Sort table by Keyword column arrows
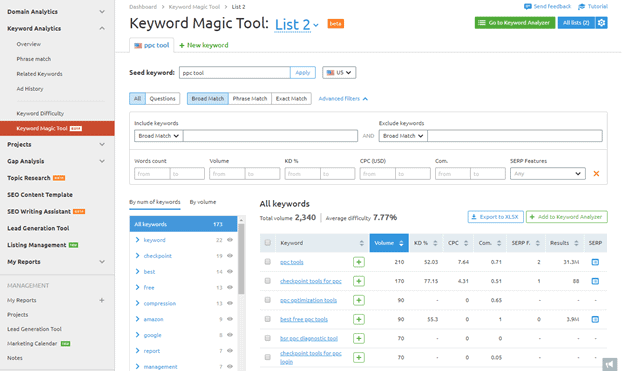Viewport: 629px width, 372px height. (361, 243)
